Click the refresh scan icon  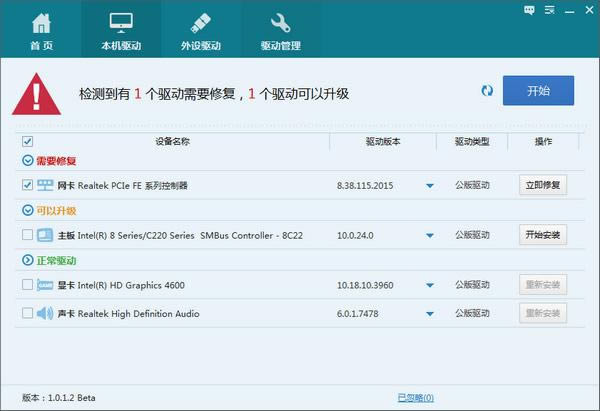[487, 91]
